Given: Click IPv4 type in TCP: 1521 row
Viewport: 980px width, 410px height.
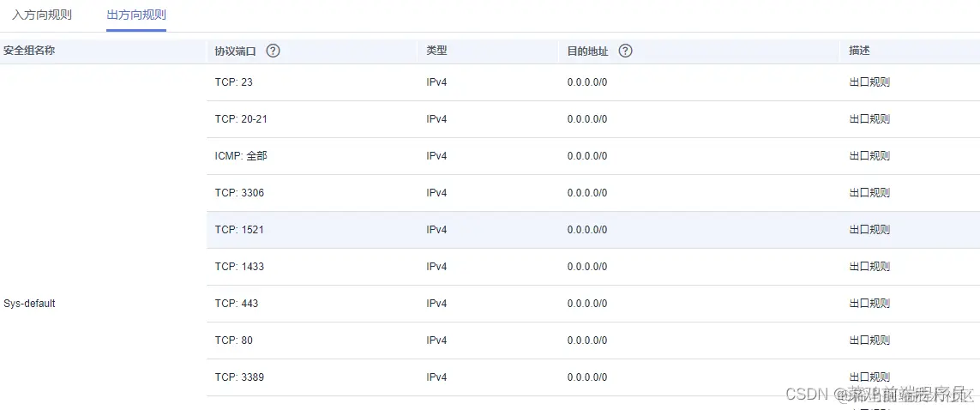Looking at the screenshot, I should 437,229.
